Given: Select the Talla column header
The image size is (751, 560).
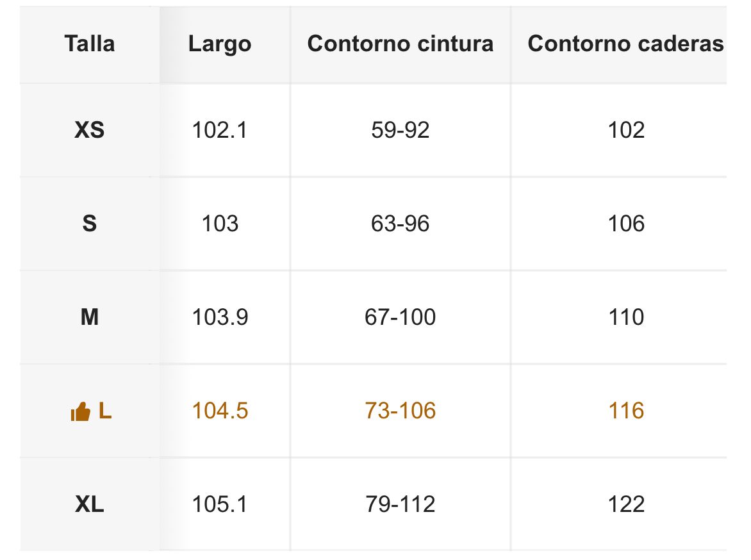Looking at the screenshot, I should [x=90, y=44].
